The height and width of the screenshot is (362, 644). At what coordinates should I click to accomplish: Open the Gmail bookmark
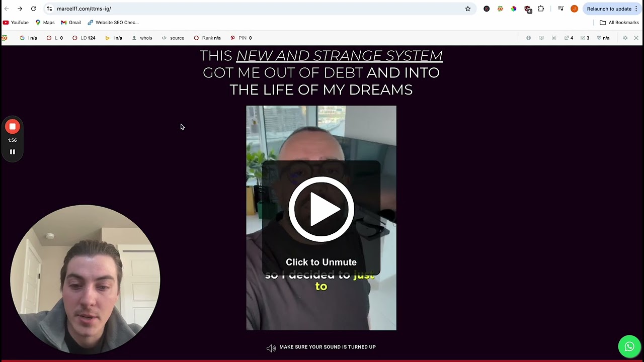71,23
